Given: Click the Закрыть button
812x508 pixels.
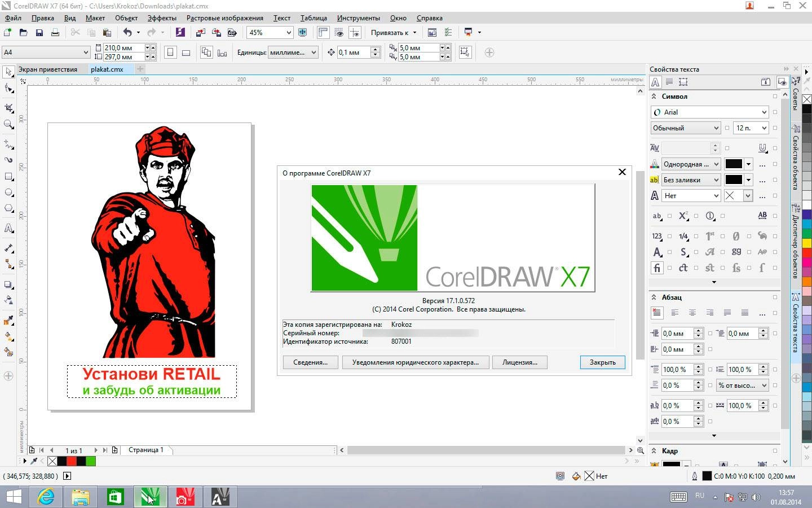Looking at the screenshot, I should (602, 362).
